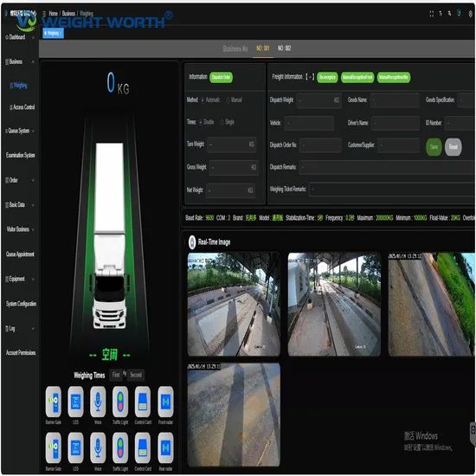
Task: Select the Manual method radio button
Action: [228, 100]
